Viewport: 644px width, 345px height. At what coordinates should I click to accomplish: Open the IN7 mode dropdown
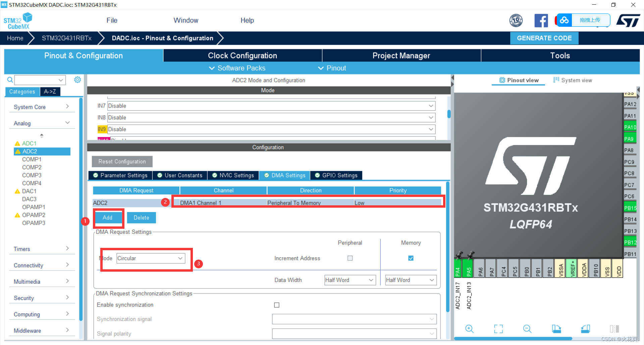(x=271, y=106)
